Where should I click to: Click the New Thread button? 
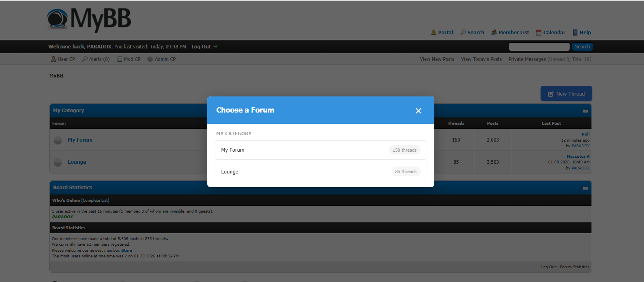coord(566,94)
